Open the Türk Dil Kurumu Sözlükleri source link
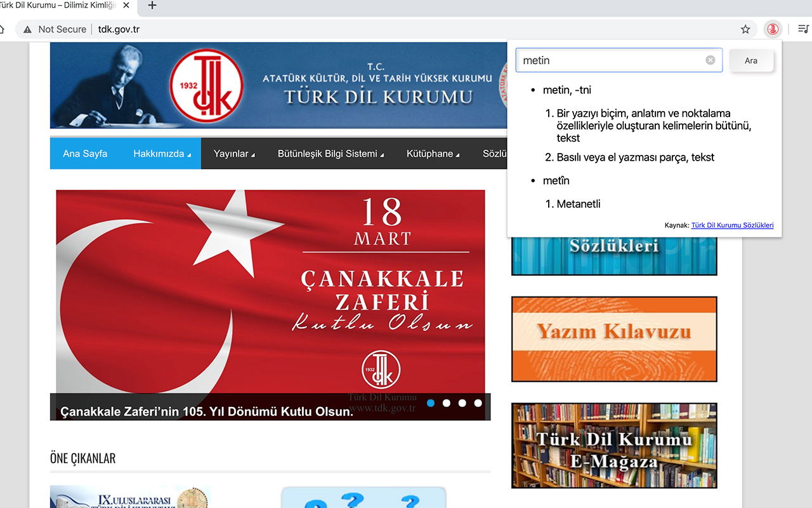The height and width of the screenshot is (508, 812). [x=732, y=225]
